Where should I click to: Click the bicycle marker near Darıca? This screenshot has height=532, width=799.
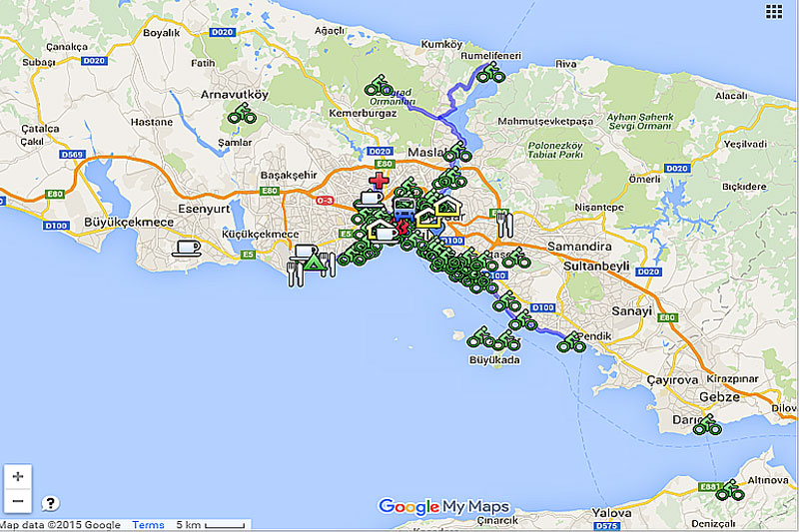[x=707, y=426]
